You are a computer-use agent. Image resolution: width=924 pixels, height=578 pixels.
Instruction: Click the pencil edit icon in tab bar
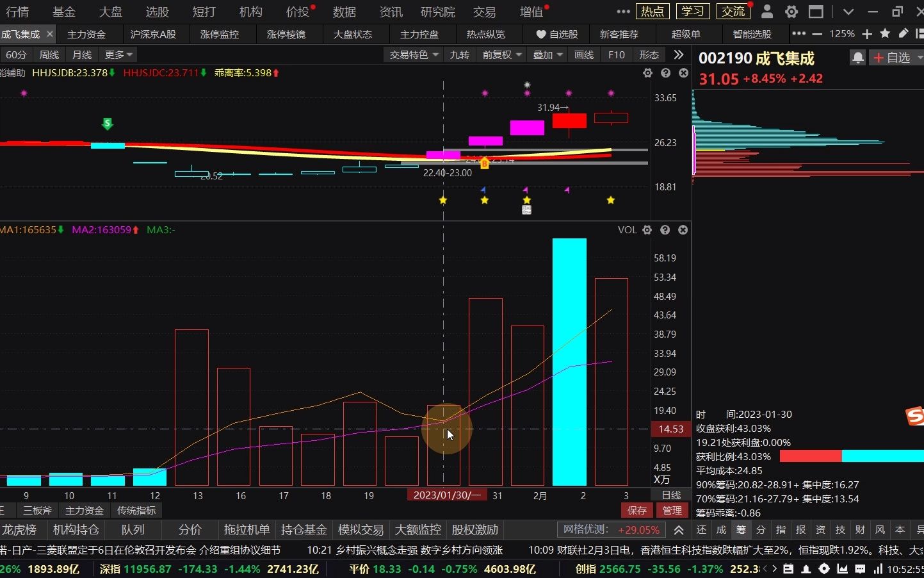click(903, 33)
